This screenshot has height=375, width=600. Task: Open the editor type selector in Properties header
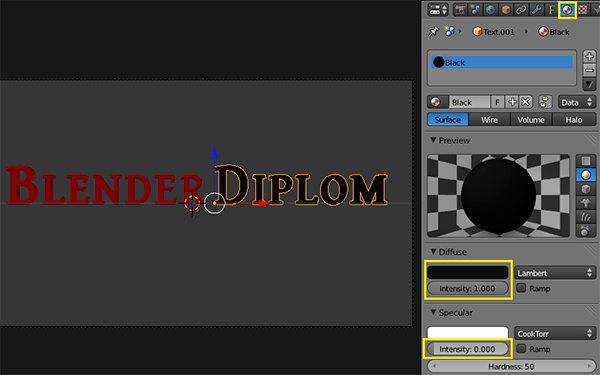[438, 10]
